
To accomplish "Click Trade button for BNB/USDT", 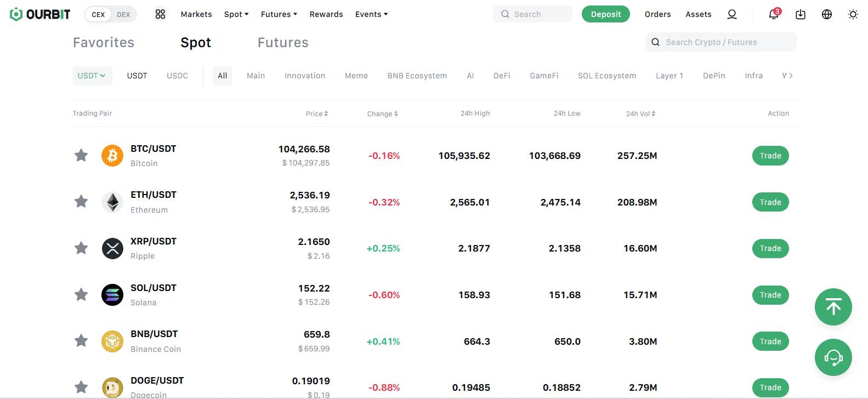I will pyautogui.click(x=770, y=341).
